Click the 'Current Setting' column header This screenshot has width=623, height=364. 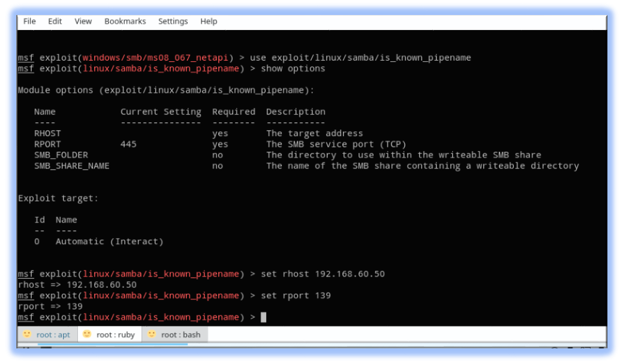tap(161, 112)
